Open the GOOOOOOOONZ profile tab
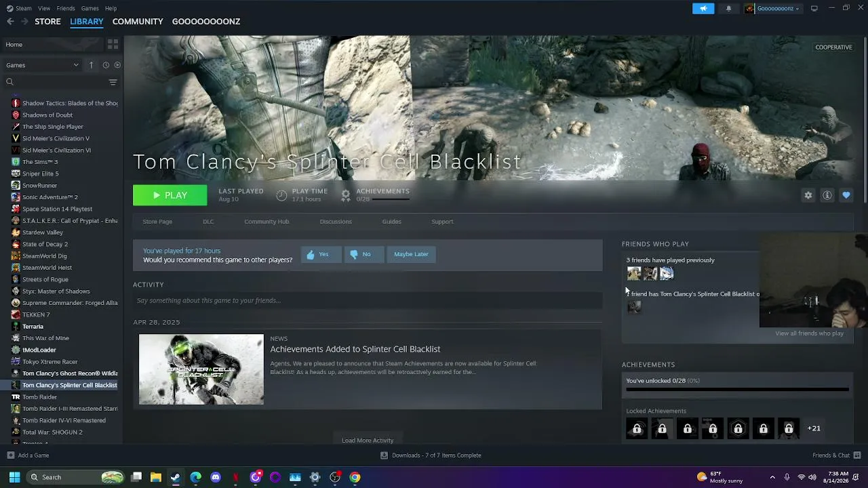The width and height of the screenshot is (868, 488). tap(206, 22)
